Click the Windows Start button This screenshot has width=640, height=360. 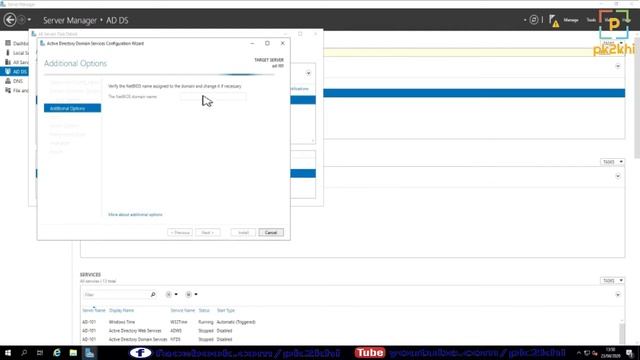coord(8,353)
